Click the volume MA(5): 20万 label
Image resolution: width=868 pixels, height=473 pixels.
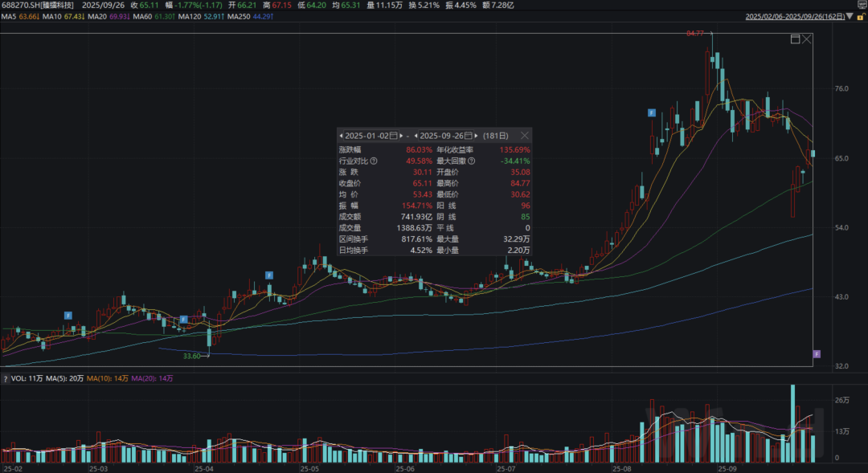pos(64,378)
